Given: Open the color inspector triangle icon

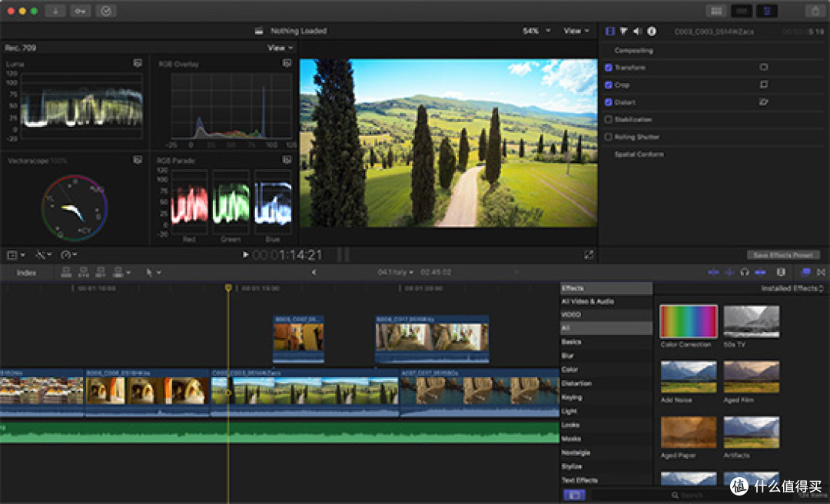Looking at the screenshot, I should tap(623, 31).
